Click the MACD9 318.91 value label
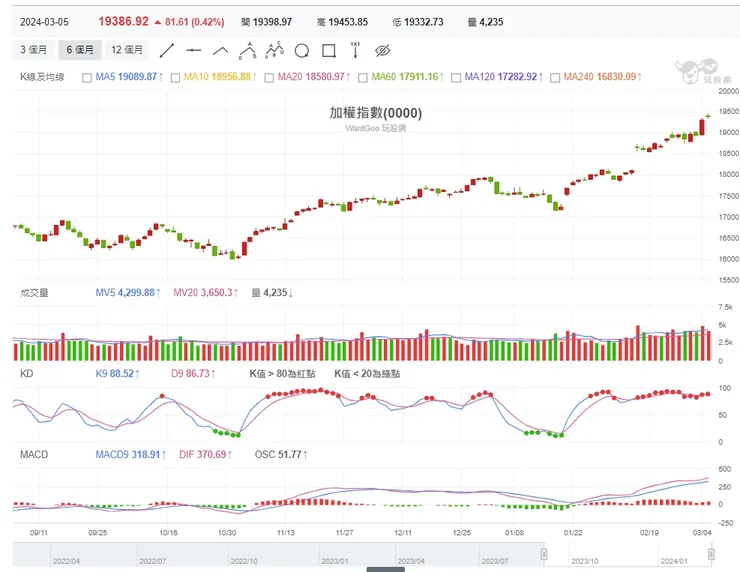 point(131,454)
